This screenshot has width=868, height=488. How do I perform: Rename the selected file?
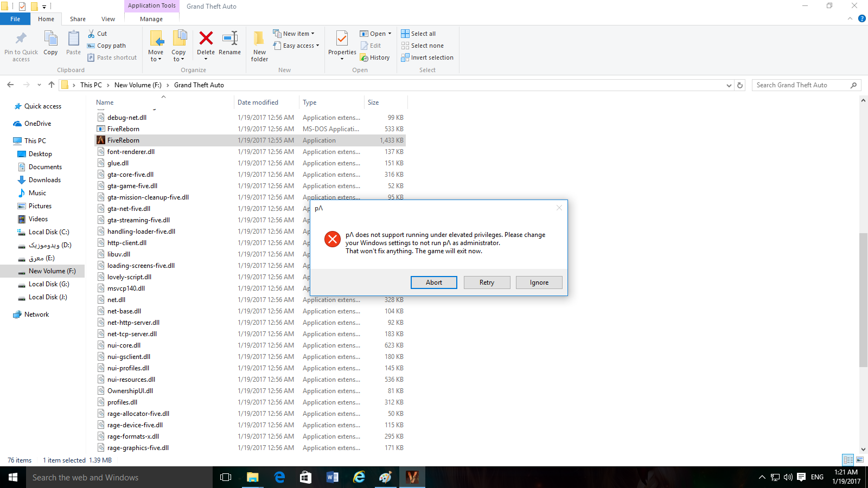(x=230, y=43)
